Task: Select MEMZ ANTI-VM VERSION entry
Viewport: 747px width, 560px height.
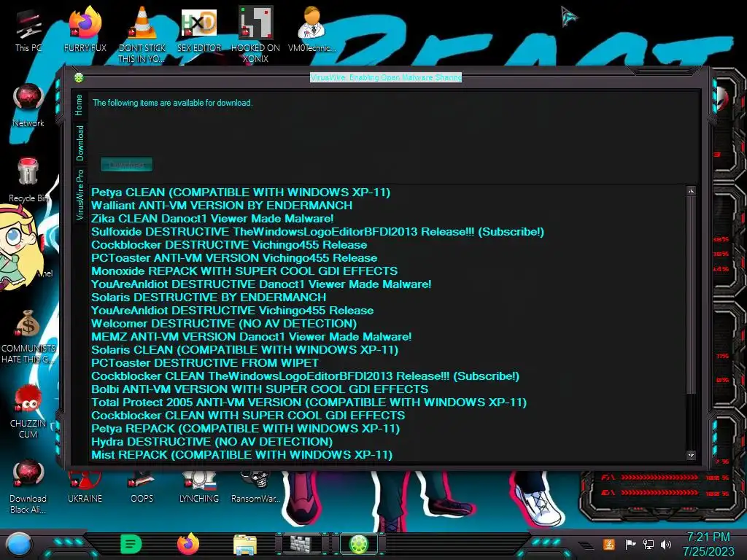Action: pos(252,337)
